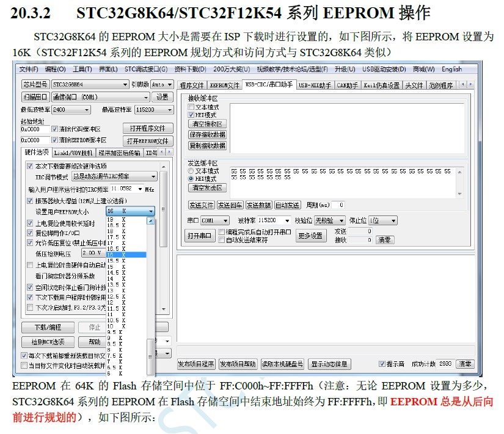Toggle 上电复位使用较长延时 checkbox
This screenshot has height=434, width=504.
(30, 223)
